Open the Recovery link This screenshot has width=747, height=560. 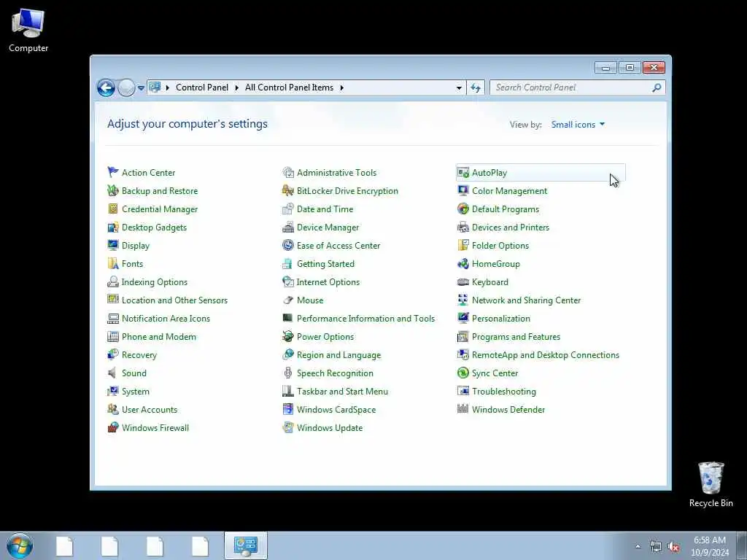[139, 355]
